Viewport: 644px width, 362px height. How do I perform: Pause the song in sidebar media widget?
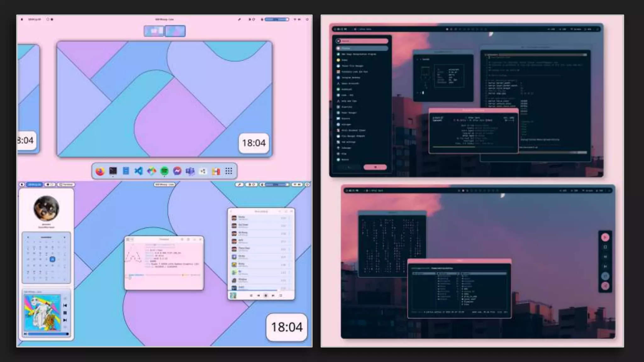65,313
